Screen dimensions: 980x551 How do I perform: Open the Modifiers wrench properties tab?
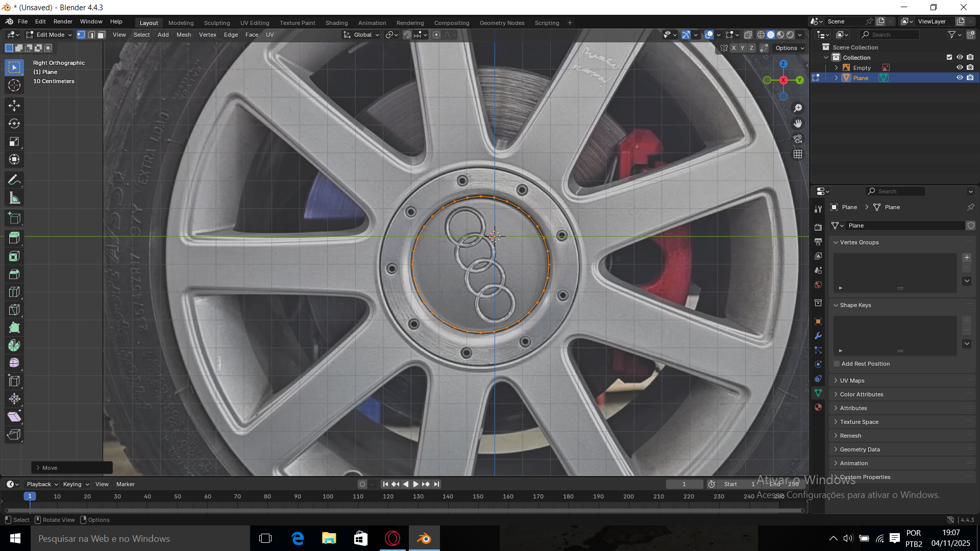818,336
